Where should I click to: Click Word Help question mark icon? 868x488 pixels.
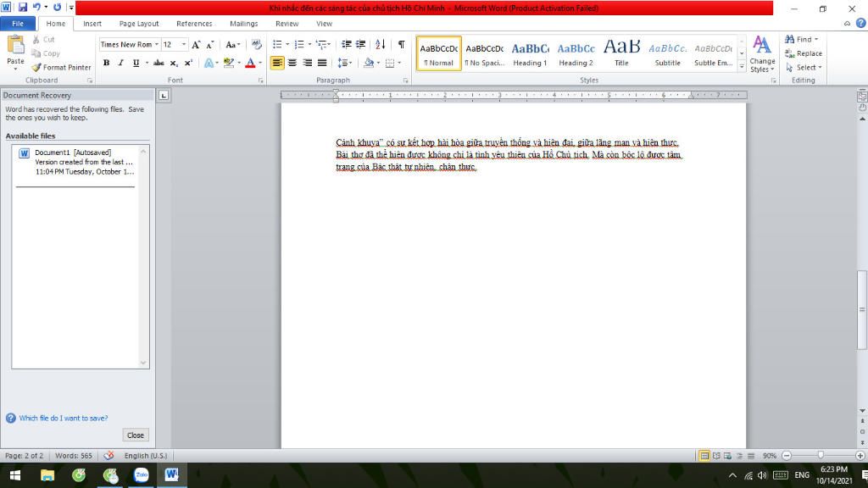[x=861, y=23]
